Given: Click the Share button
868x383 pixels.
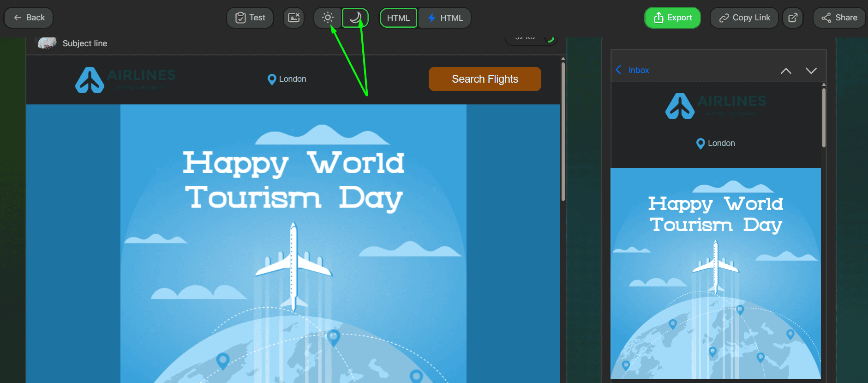Looking at the screenshot, I should pos(839,18).
